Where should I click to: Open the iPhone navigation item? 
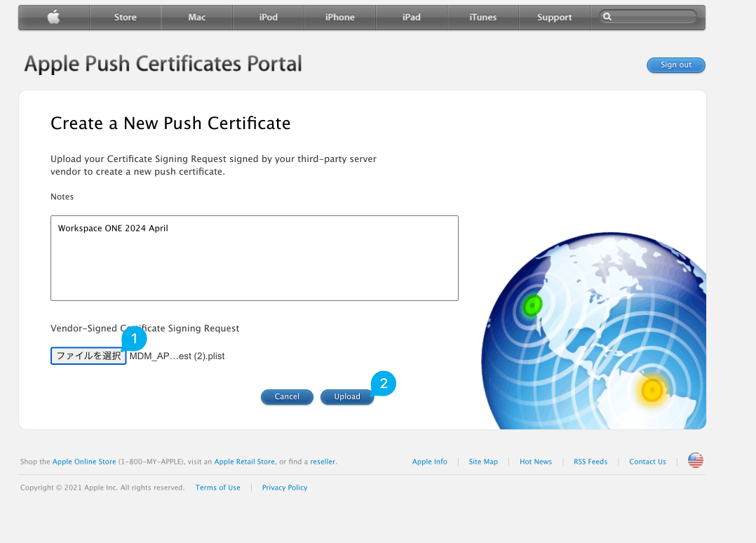click(340, 18)
